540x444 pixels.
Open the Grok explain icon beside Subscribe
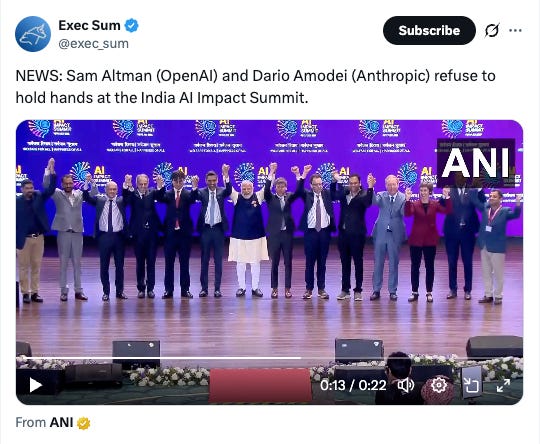click(x=492, y=30)
